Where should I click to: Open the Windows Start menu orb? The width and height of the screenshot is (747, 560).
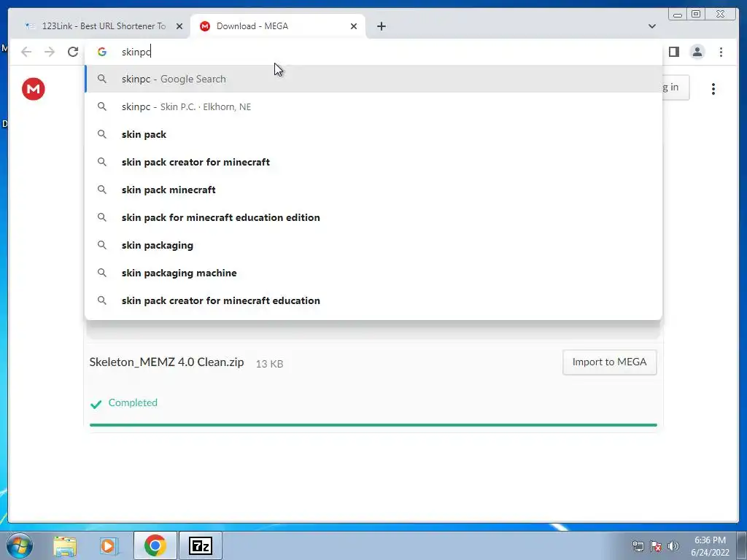[20, 545]
